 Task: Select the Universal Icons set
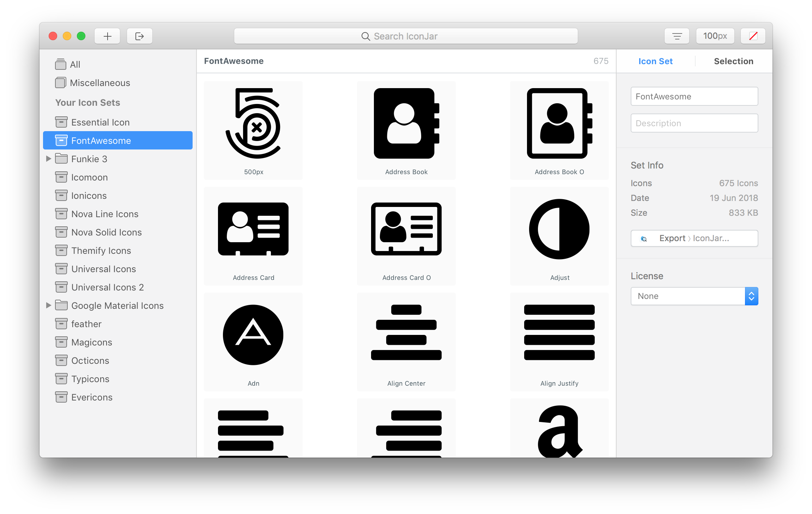click(x=118, y=269)
